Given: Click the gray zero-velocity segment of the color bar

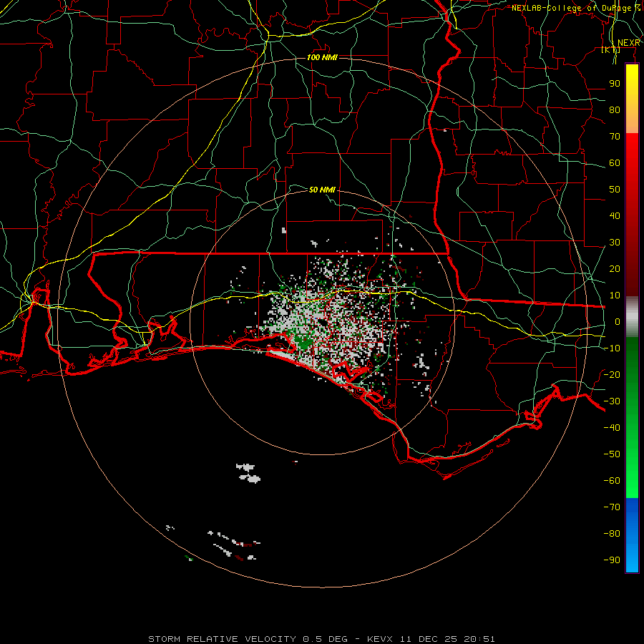Looking at the screenshot, I should coord(632,317).
